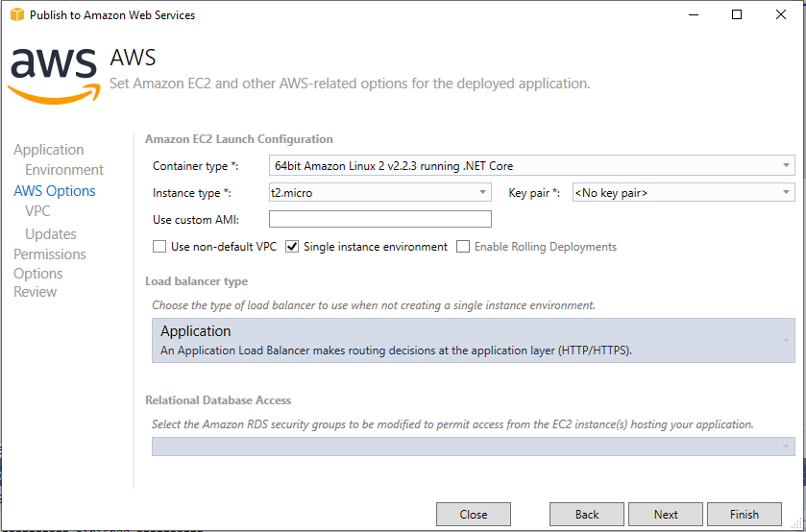Viewport: 806px width, 532px height.
Task: Click the title bar cube icon
Action: click(x=15, y=14)
